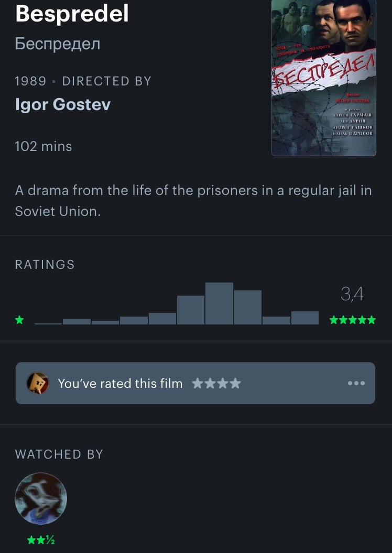Select the tallest bar in the ratings histogram
The image size is (392, 553).
point(219,303)
